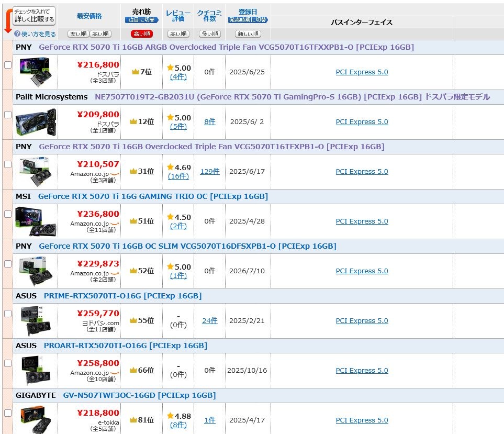Click the ¥259,770 price of ASUS PRIME

[98, 314]
